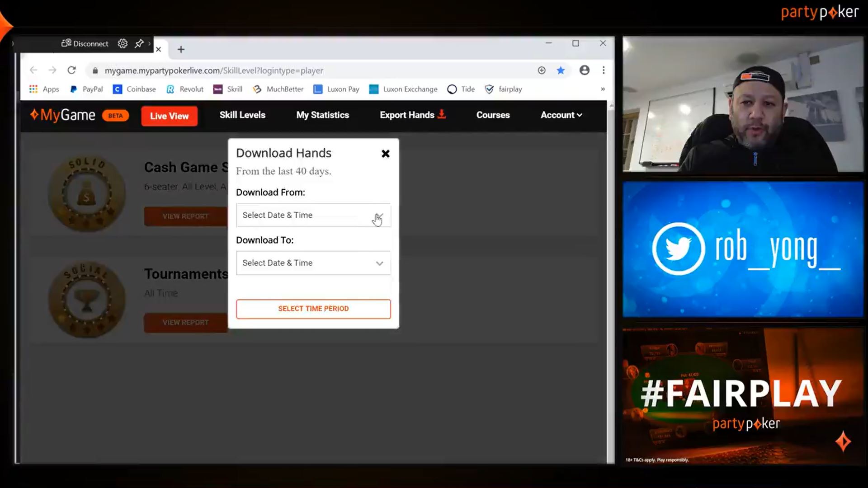Image resolution: width=868 pixels, height=488 pixels.
Task: Open the Chrome profile avatar icon
Action: tap(584, 70)
